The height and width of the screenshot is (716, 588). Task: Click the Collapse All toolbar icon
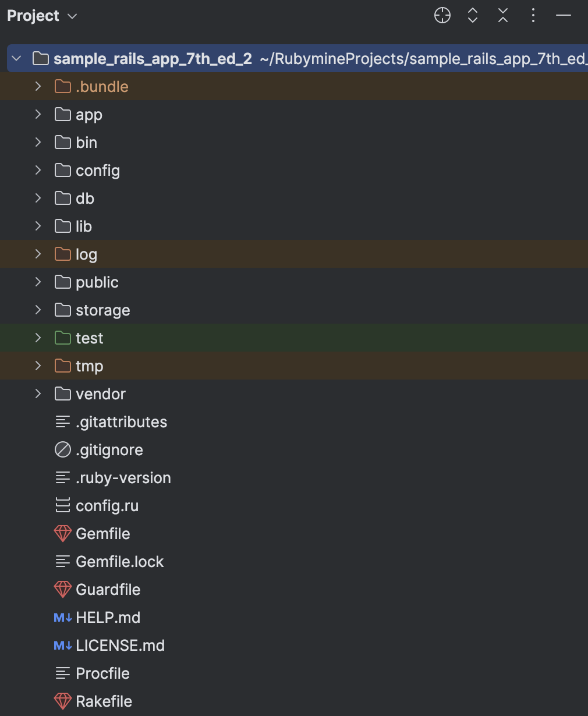[503, 16]
